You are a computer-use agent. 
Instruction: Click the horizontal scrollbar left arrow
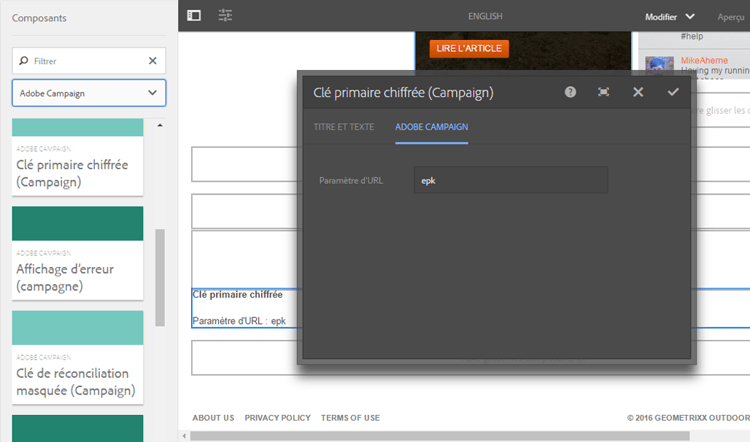point(184,436)
